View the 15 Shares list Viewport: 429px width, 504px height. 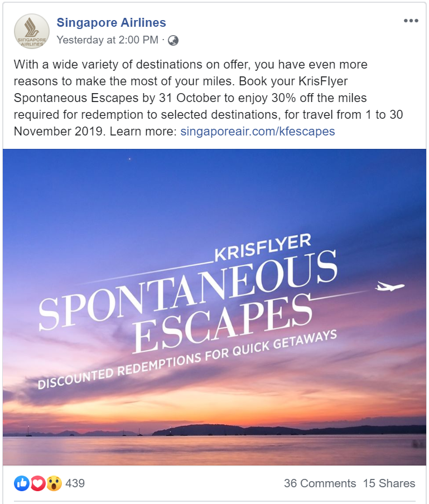[x=389, y=483]
